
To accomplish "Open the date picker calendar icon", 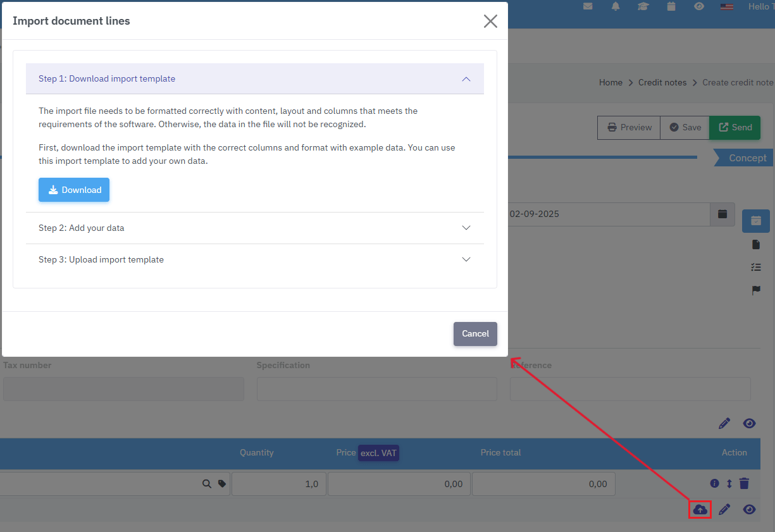I will tap(722, 214).
